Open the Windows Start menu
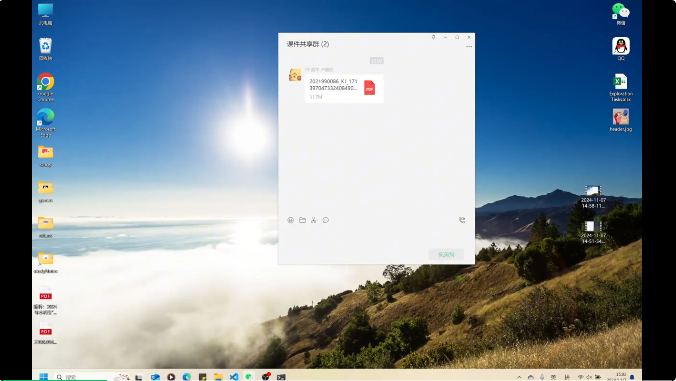676x381 pixels. coord(44,377)
